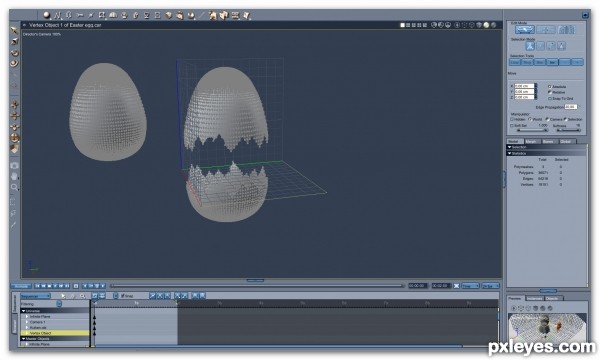Enable Snap To Grid checkbox
The width and height of the screenshot is (600, 360).
click(x=550, y=98)
